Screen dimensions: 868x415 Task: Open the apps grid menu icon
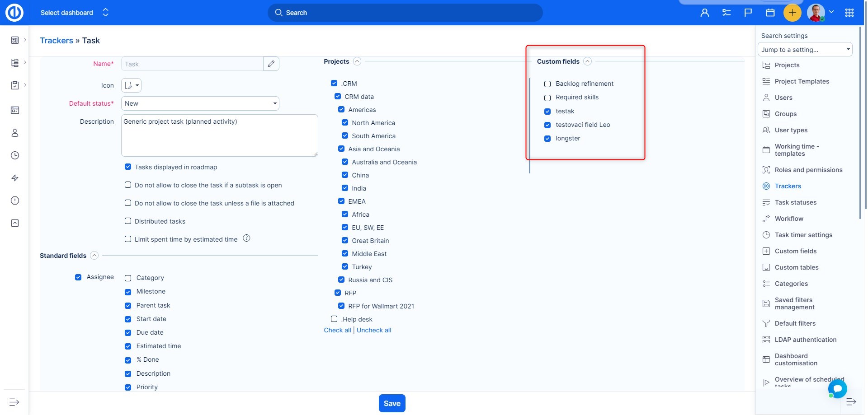(849, 13)
